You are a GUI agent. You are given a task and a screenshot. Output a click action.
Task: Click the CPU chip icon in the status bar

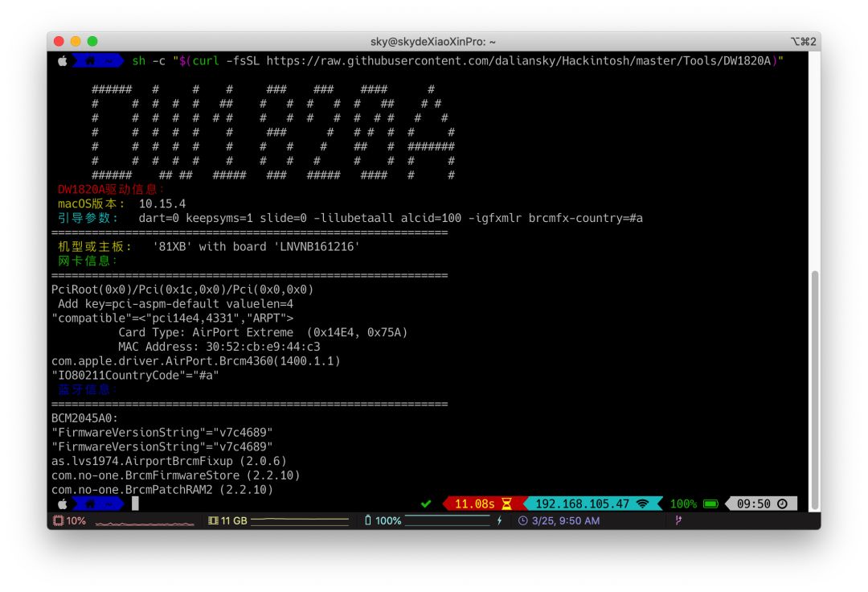58,520
